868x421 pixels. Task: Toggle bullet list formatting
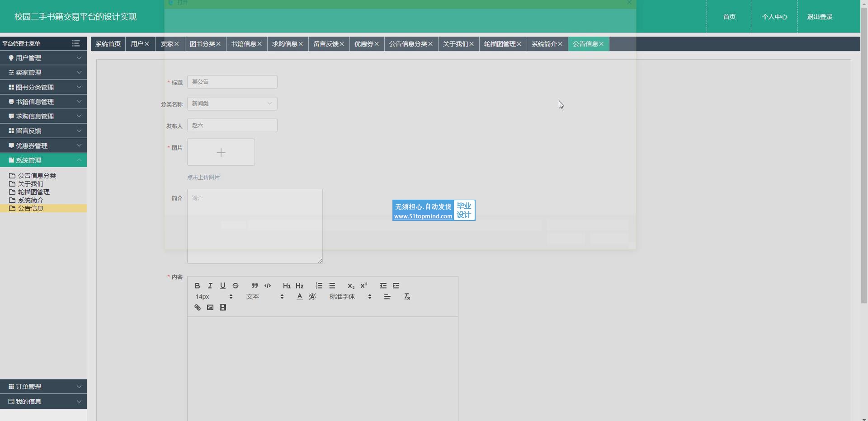pos(332,285)
